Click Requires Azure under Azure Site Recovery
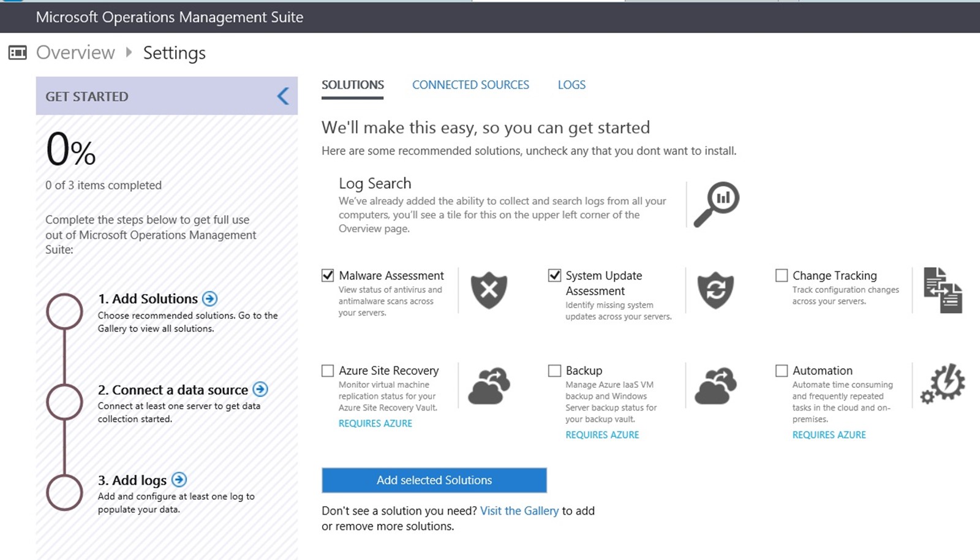980x560 pixels. pyautogui.click(x=375, y=423)
